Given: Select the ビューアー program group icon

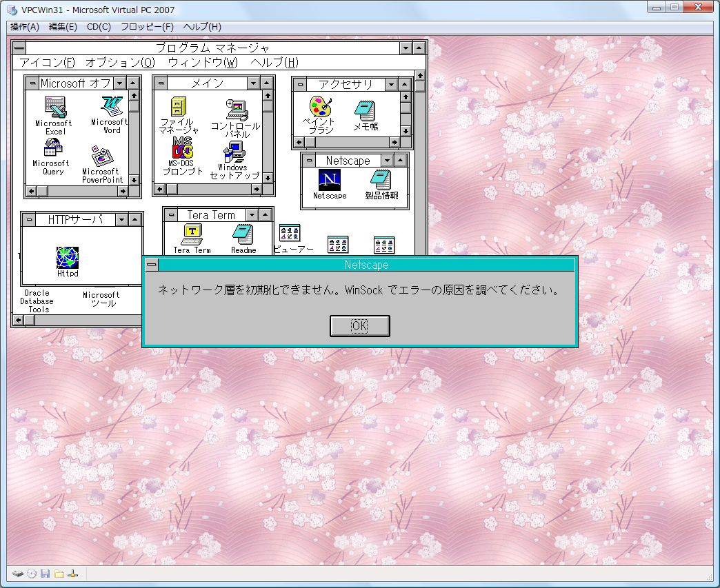Looking at the screenshot, I should coord(290,233).
